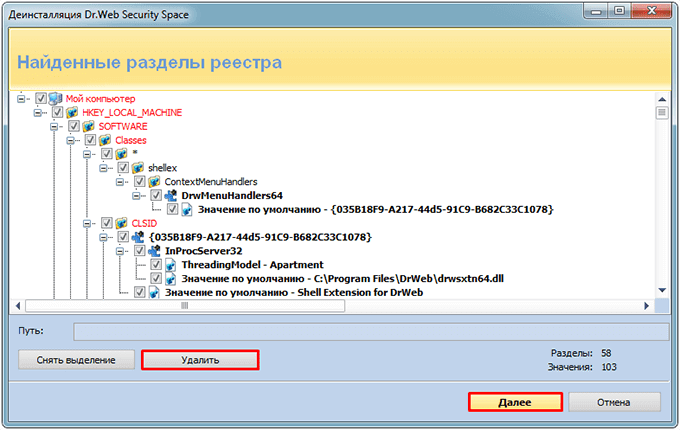Image resolution: width=680 pixels, height=430 pixels.
Task: Collapse the Мой компьютер tree node
Action: (21, 98)
